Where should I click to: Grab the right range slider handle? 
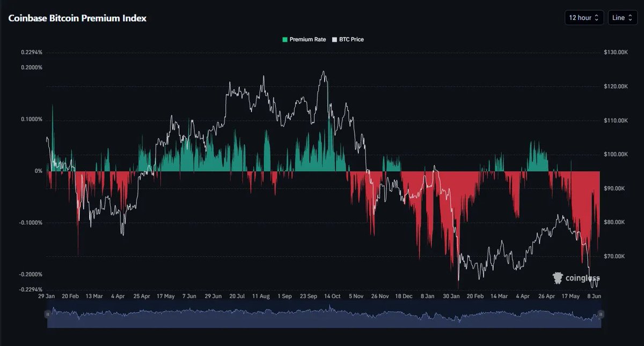[601, 314]
